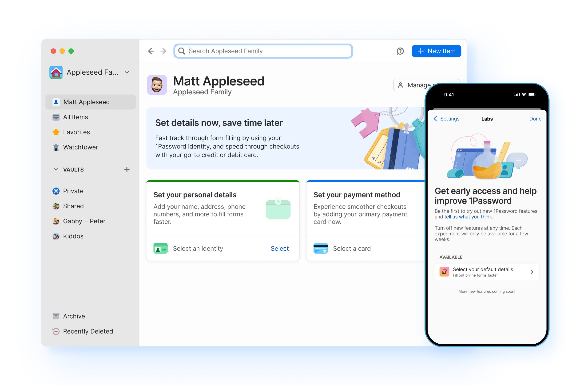Screen dimensions: 588x386
Task: Open the Kiddos vault
Action: coord(73,236)
